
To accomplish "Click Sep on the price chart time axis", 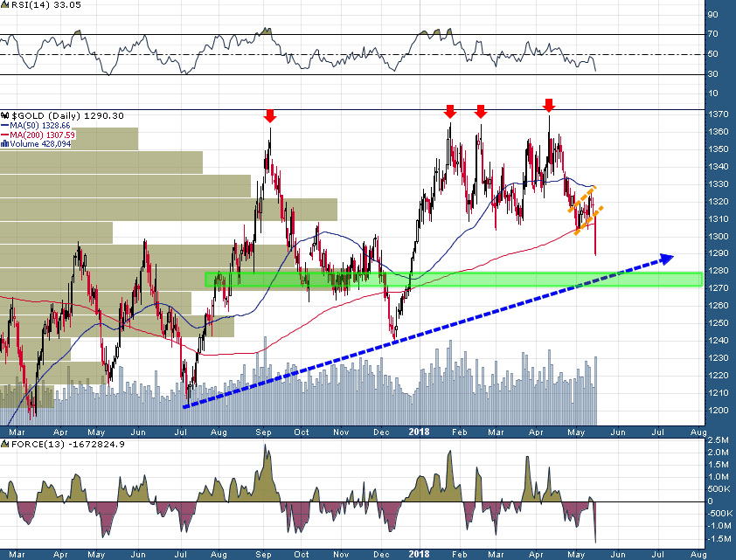I will click(263, 432).
